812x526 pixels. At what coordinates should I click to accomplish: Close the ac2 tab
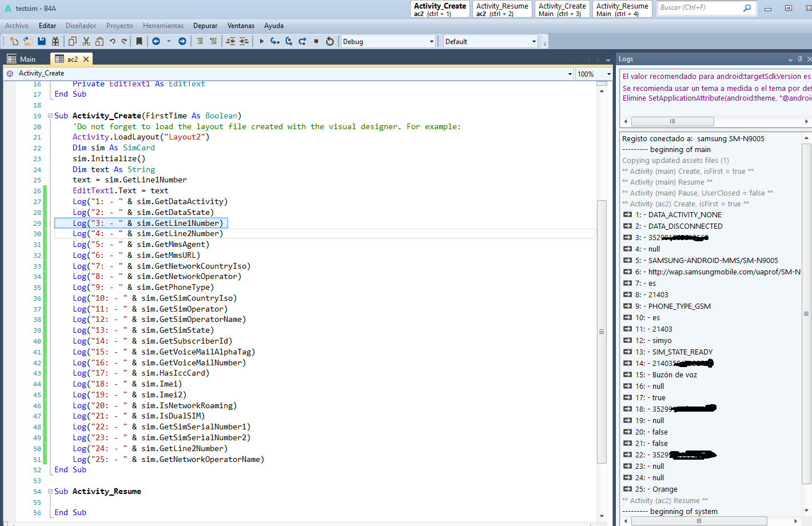86,59
